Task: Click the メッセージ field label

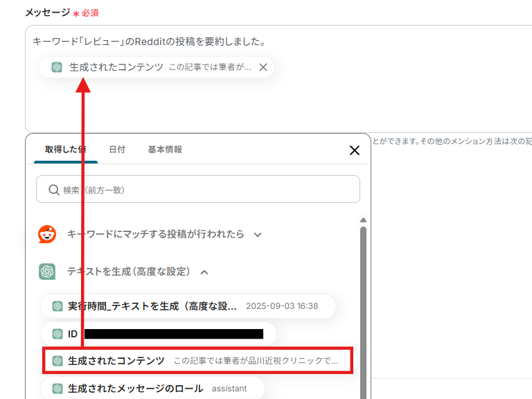Action: point(48,12)
